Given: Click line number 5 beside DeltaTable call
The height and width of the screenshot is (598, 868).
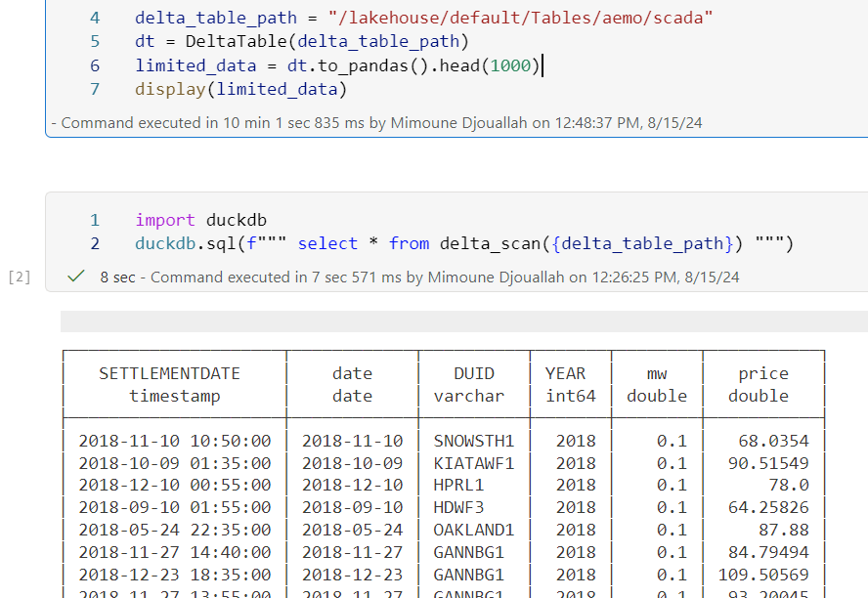Looking at the screenshot, I should tap(95, 41).
